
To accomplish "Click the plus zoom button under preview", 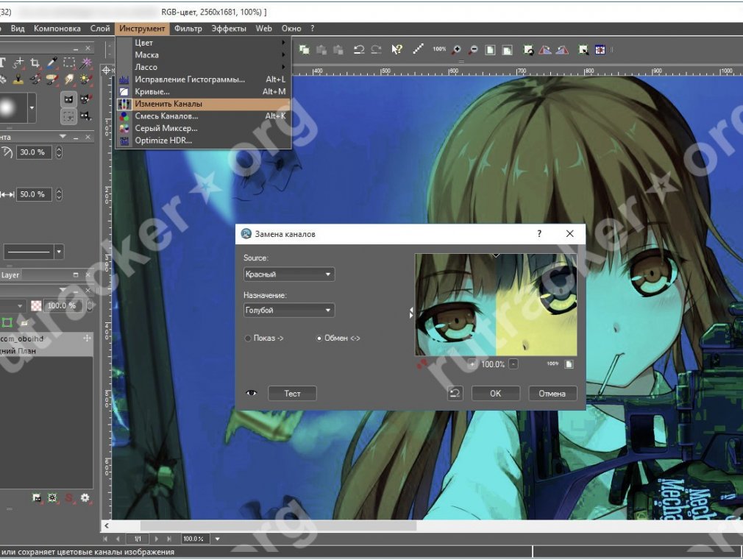I will [x=472, y=364].
